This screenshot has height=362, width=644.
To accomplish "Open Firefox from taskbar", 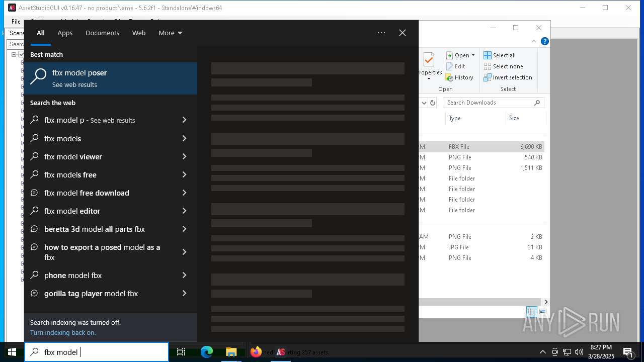I will click(x=256, y=352).
